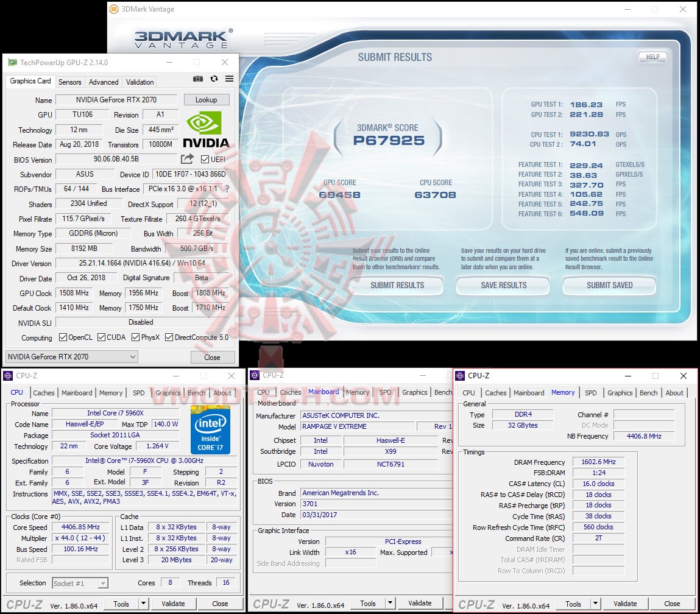This screenshot has width=700, height=614.
Task: Expand the Tools dropdown arrow in middle CPU-Z
Action: [x=390, y=603]
